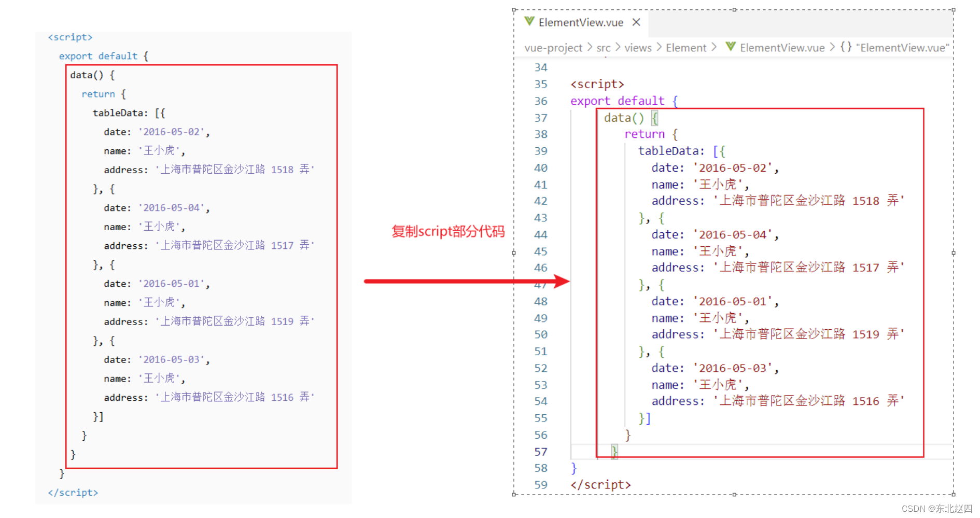
Task: Click line number 39 in gutter
Action: point(541,151)
